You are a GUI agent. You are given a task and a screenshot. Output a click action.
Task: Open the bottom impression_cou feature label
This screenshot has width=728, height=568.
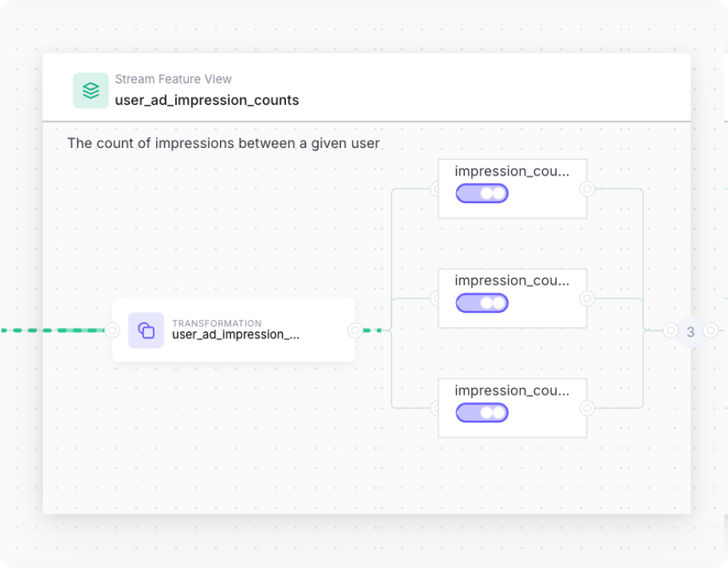click(x=512, y=391)
